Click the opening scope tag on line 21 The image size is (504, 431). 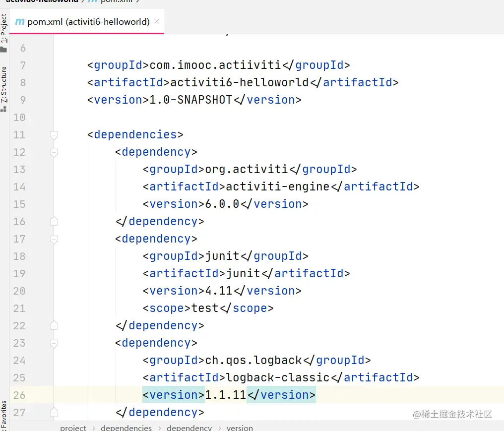pos(167,308)
